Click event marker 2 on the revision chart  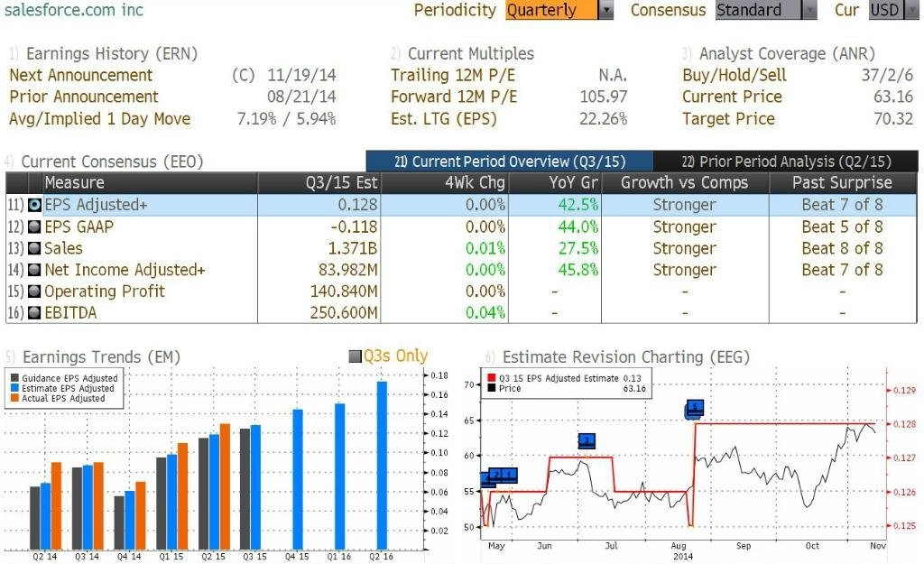497,475
